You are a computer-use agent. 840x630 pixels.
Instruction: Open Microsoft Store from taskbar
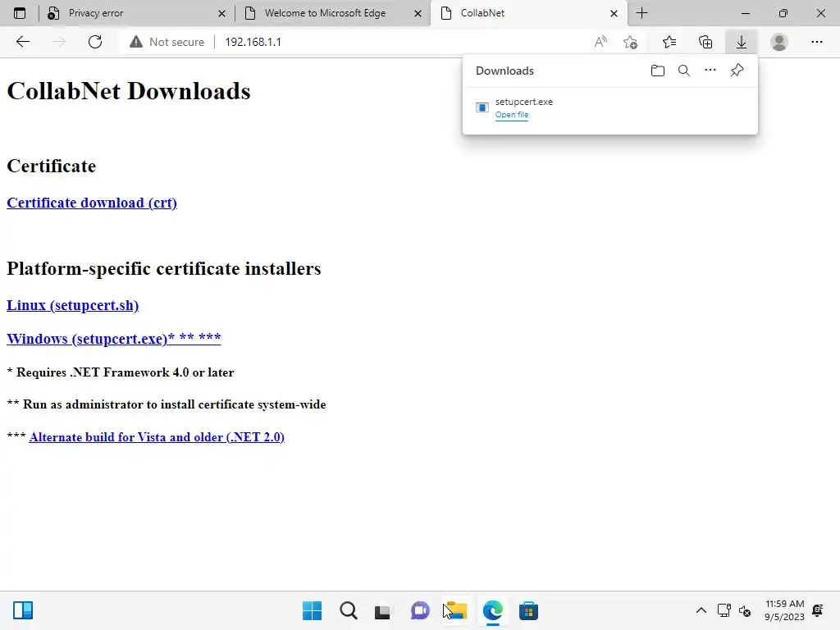pyautogui.click(x=528, y=610)
